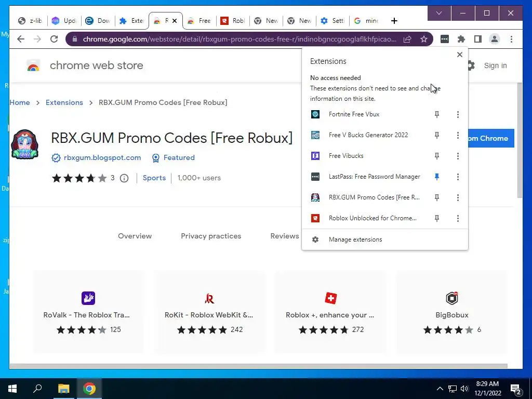Go to Extensions breadcrumb
532x399 pixels.
(x=64, y=102)
